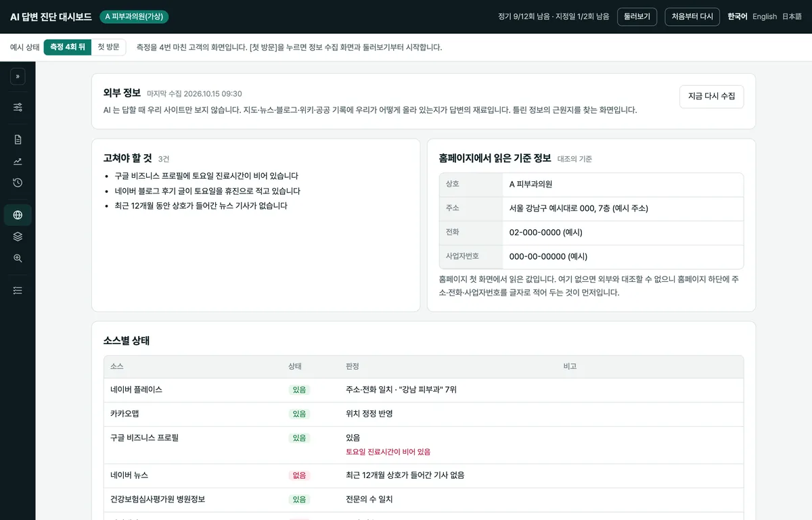Screen dimensions: 812x520
Task: Click the first fix item about 구글 비즈니스 프로필
Action: tap(206, 176)
